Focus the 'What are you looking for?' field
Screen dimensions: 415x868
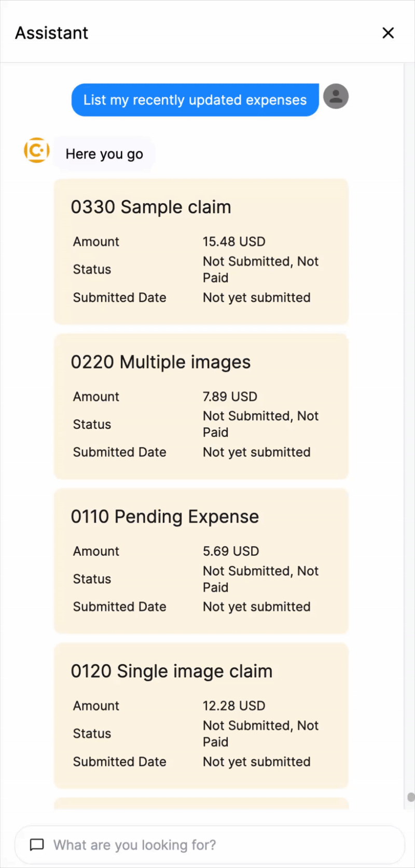pos(210,845)
